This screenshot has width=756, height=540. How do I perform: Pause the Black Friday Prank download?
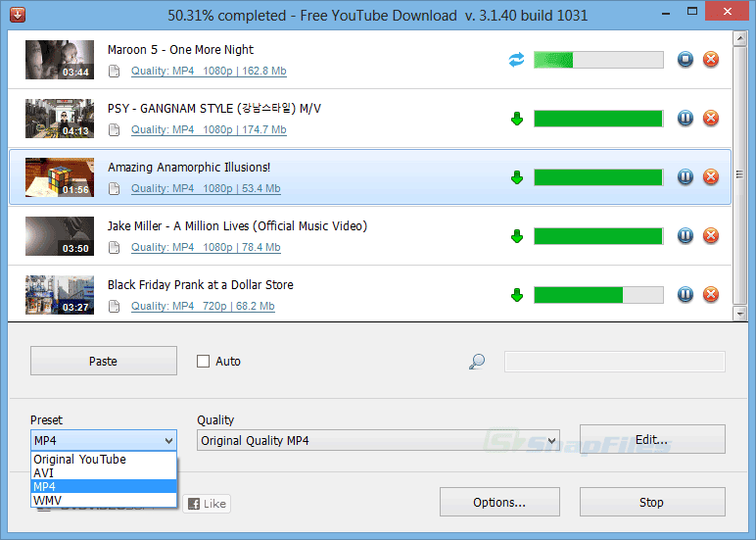(x=685, y=295)
